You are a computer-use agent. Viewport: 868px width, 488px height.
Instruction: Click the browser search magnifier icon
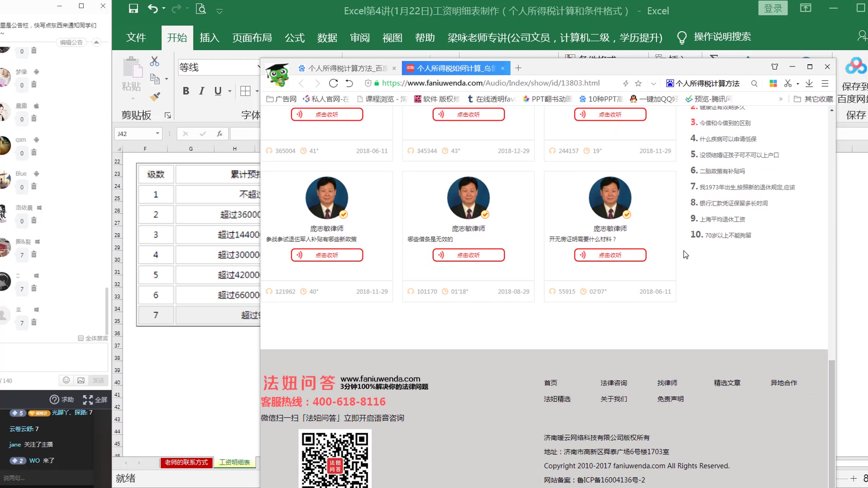coord(754,83)
